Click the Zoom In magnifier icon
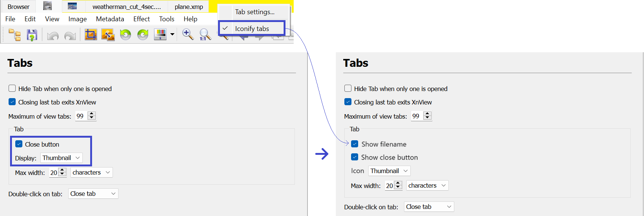This screenshot has width=644, height=216. coord(187,34)
